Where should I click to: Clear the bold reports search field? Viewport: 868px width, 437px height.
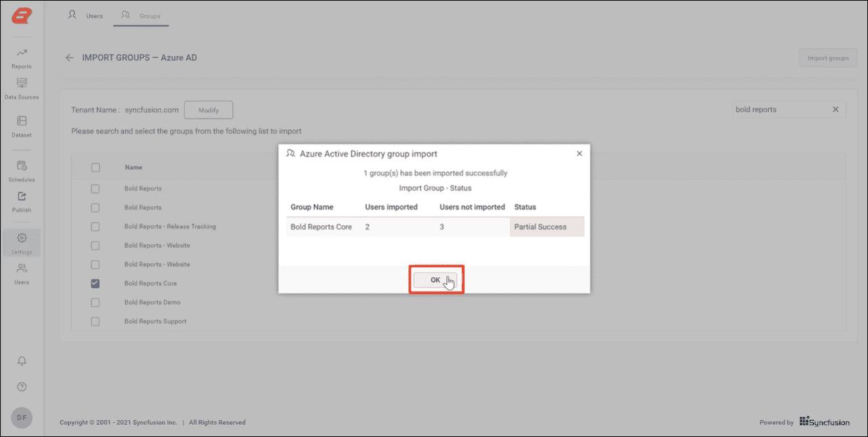(x=836, y=109)
